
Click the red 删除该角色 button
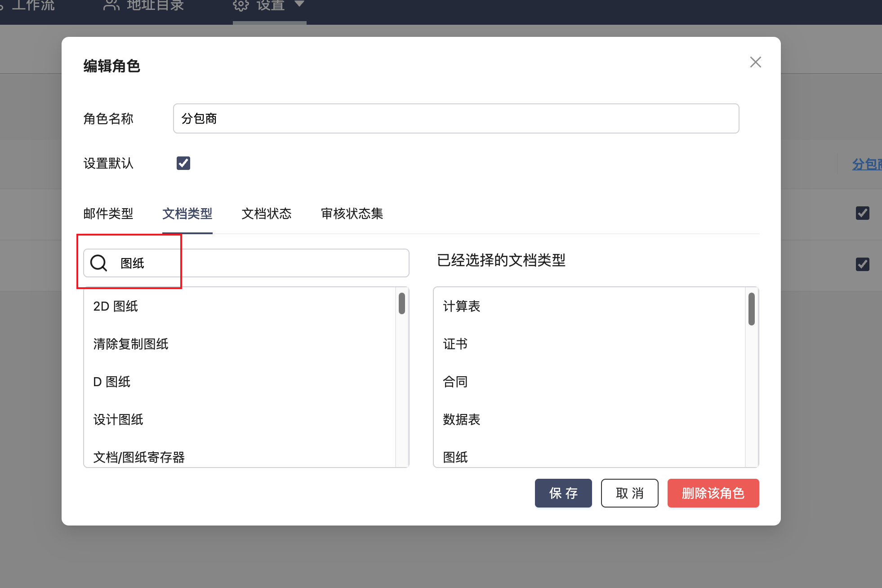(713, 493)
